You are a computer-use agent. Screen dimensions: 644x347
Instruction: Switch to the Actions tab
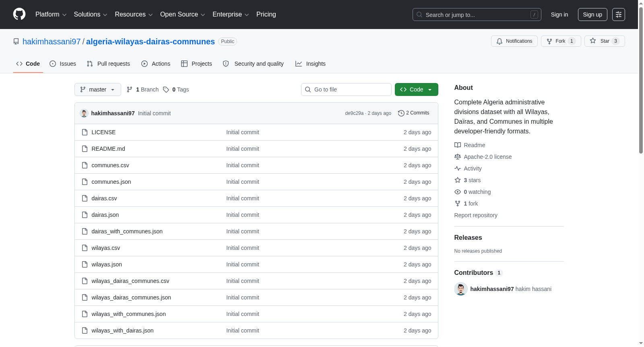point(156,64)
